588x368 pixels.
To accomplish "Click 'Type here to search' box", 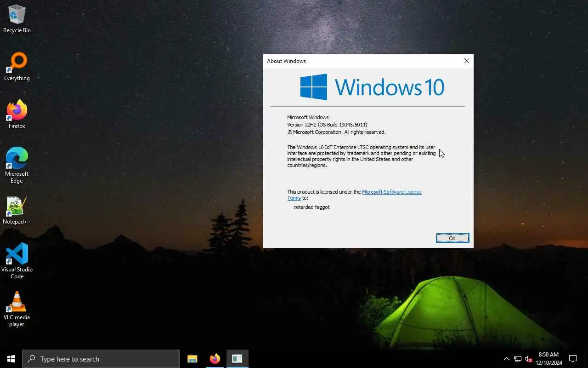I will click(x=101, y=359).
